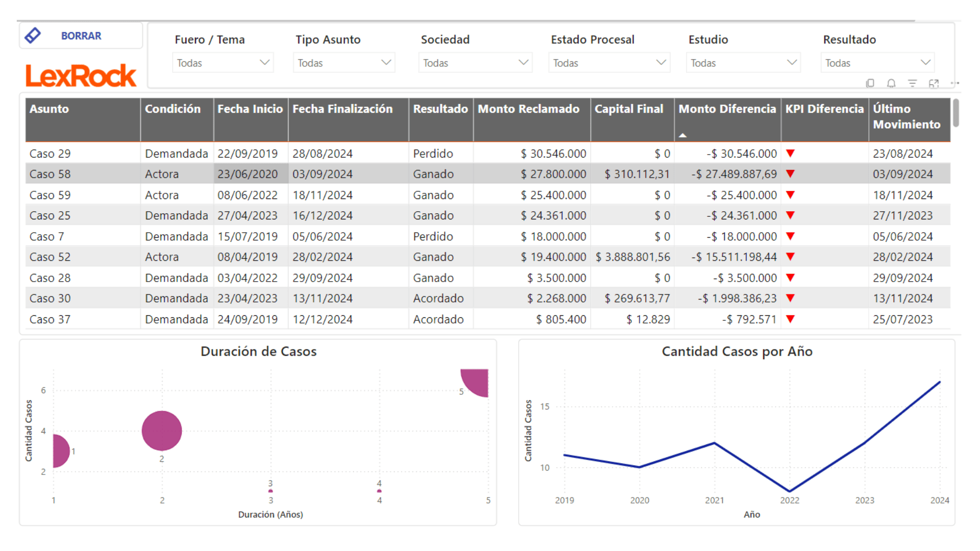Click the LexRock logo

[x=81, y=76]
